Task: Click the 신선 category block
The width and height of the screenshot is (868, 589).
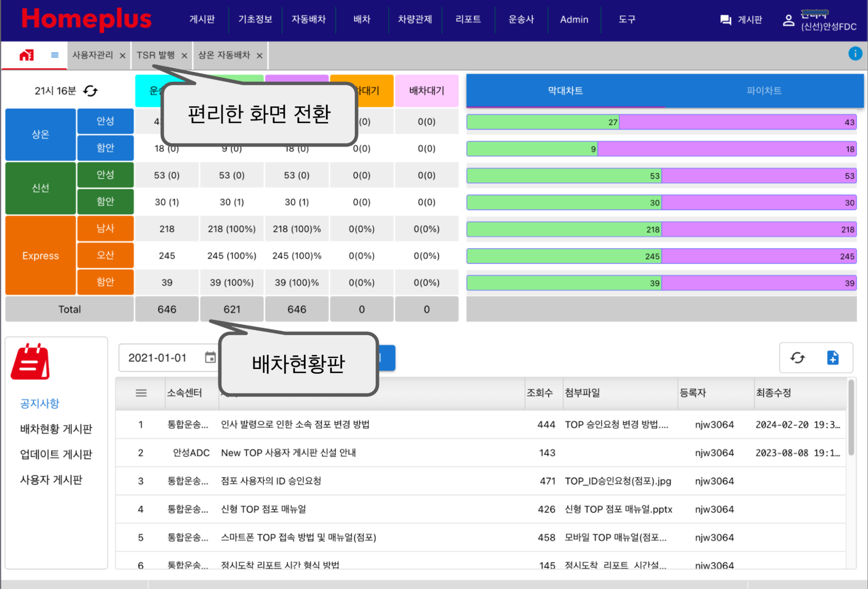Action: coord(40,188)
